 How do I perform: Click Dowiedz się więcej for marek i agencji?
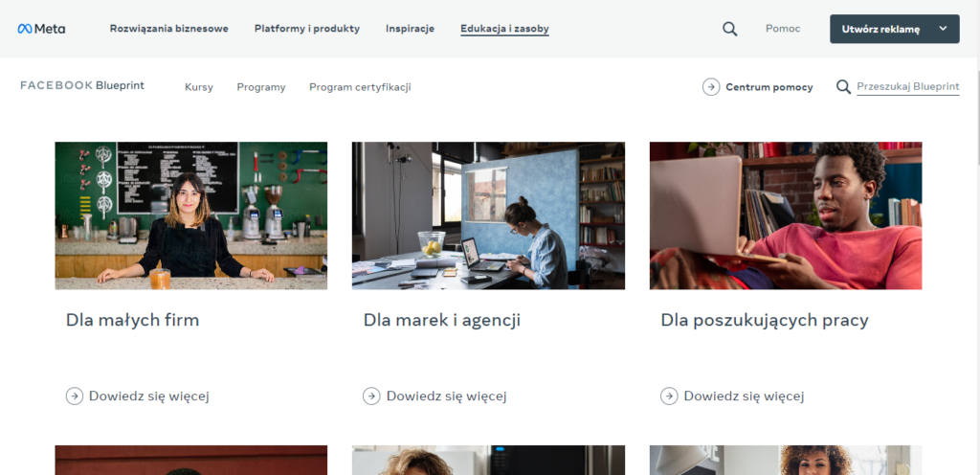[446, 396]
